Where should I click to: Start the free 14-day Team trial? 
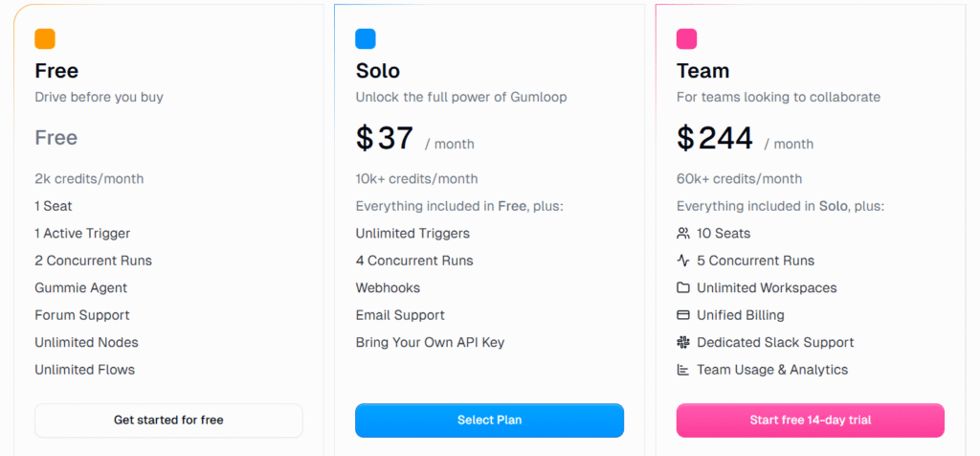click(810, 420)
